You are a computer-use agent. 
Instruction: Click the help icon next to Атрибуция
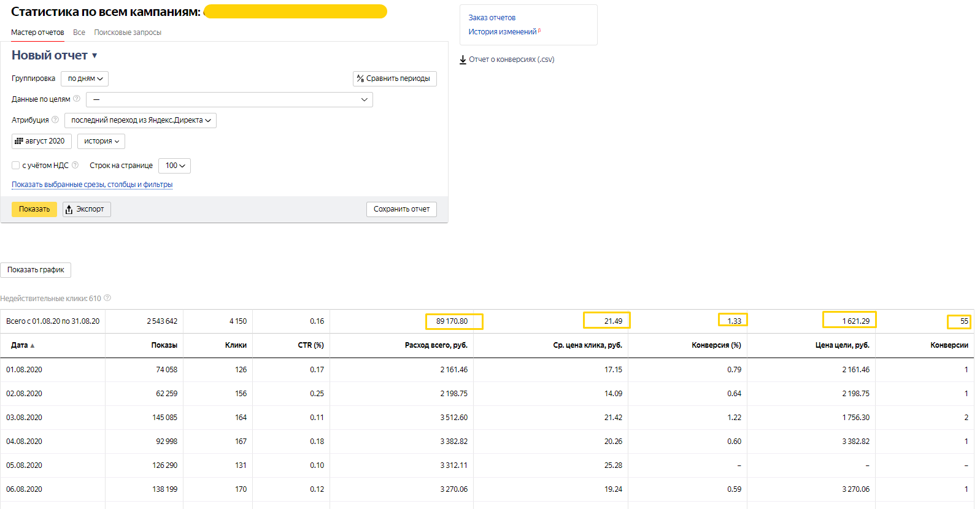(x=55, y=120)
